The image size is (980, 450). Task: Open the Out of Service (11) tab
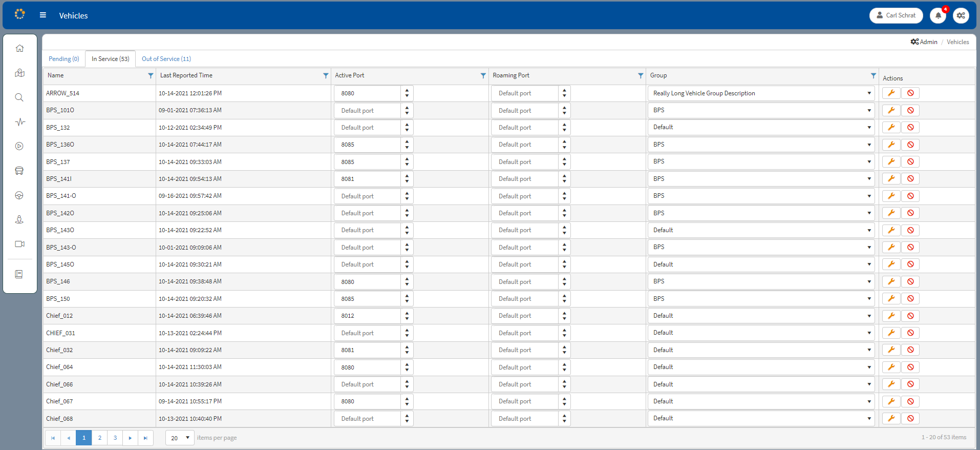tap(166, 59)
